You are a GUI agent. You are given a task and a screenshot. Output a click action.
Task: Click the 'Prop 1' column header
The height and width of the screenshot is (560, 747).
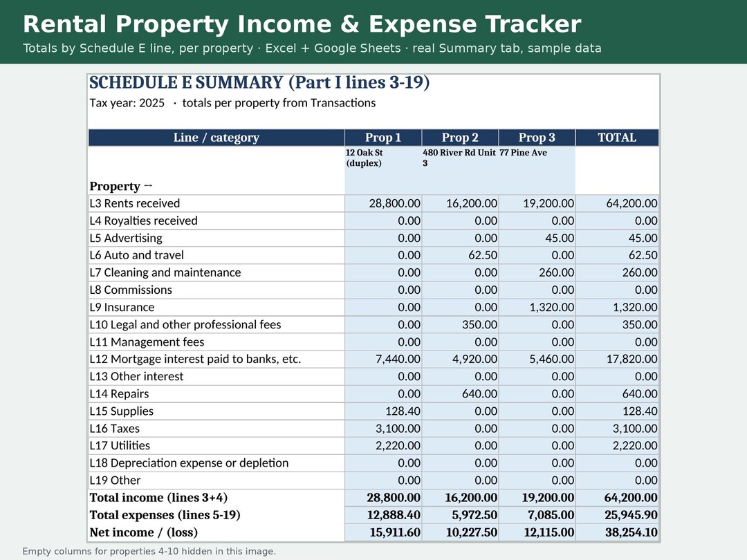pyautogui.click(x=383, y=138)
